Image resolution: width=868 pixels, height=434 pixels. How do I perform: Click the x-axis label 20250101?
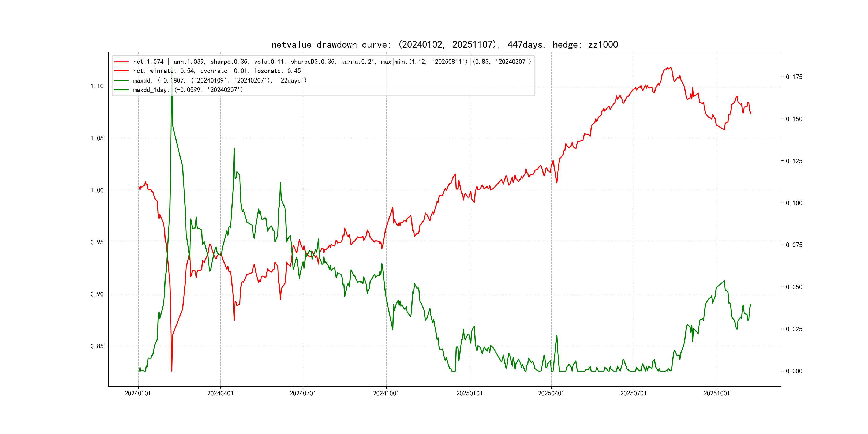pyautogui.click(x=469, y=393)
